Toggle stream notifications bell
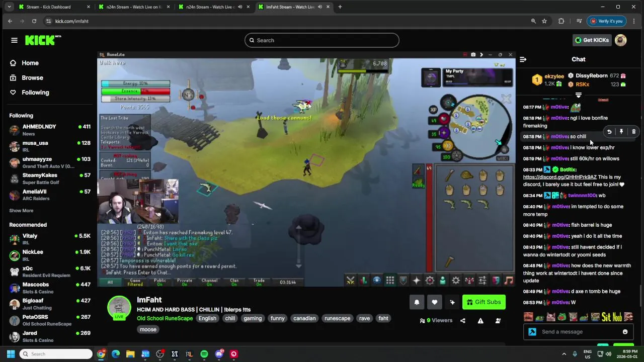 click(417, 302)
